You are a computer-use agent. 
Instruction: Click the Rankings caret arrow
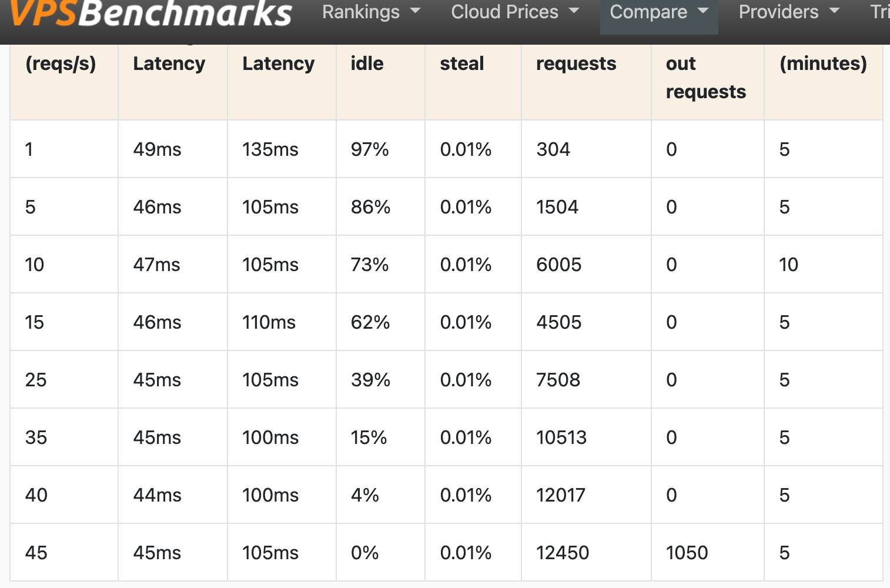tap(415, 11)
